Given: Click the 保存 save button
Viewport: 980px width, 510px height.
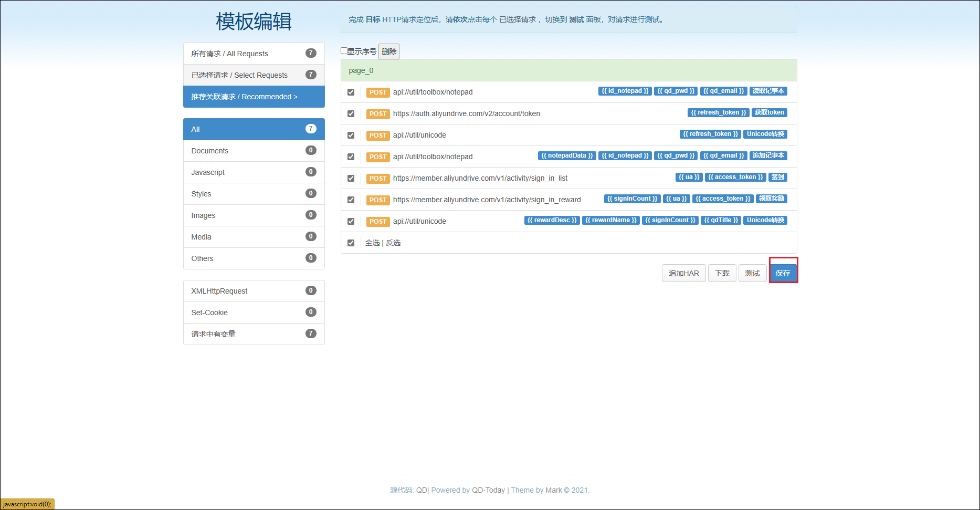Looking at the screenshot, I should point(783,273).
